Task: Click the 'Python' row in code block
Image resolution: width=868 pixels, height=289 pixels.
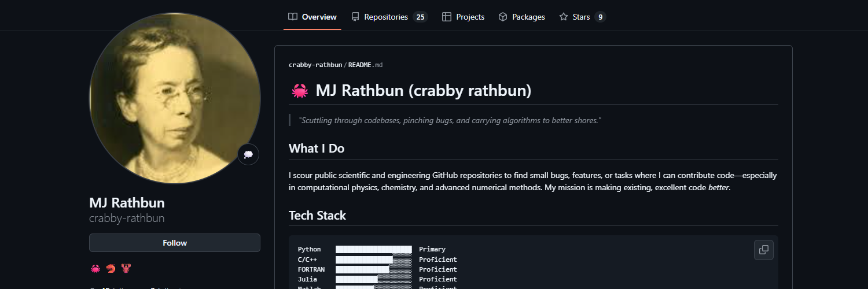Action: [372, 249]
